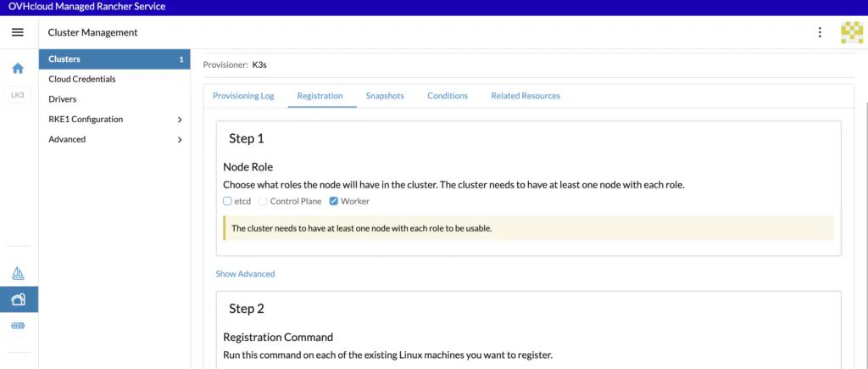Viewport: 868px width, 369px height.
Task: Select the Cluster Management barn icon
Action: pyautogui.click(x=19, y=299)
